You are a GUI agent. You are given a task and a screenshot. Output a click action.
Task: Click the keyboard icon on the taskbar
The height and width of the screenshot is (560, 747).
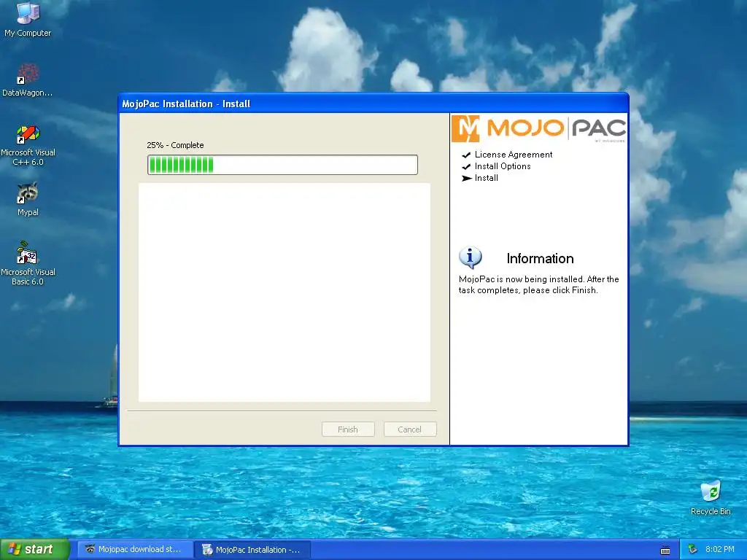665,550
